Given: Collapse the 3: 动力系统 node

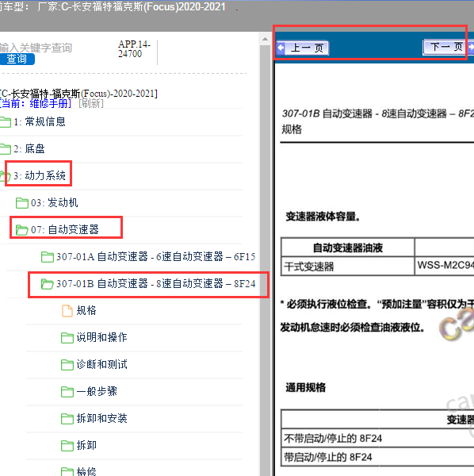Looking at the screenshot, I should 40,175.
